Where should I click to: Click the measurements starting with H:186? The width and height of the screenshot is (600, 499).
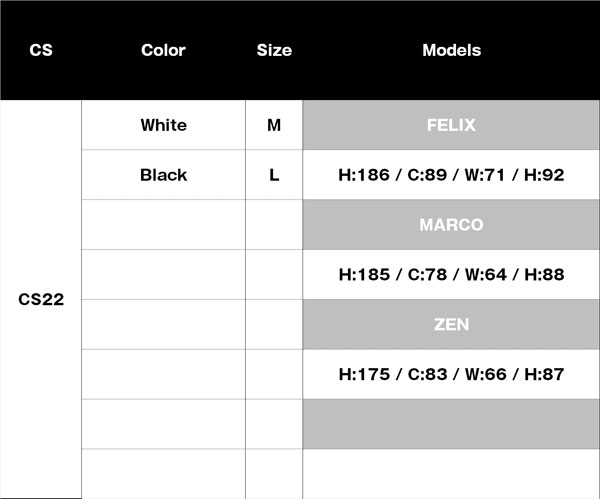pyautogui.click(x=451, y=175)
